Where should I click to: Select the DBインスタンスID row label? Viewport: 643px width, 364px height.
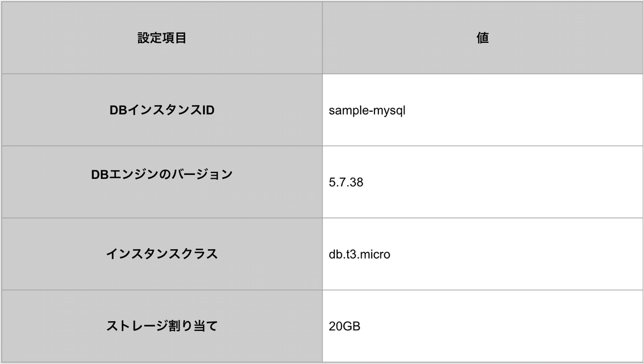(x=162, y=110)
